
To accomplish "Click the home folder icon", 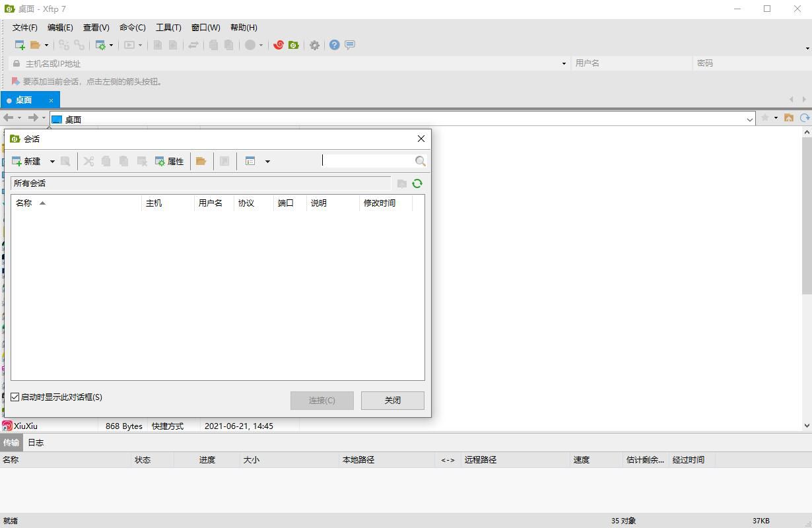I will 789,117.
